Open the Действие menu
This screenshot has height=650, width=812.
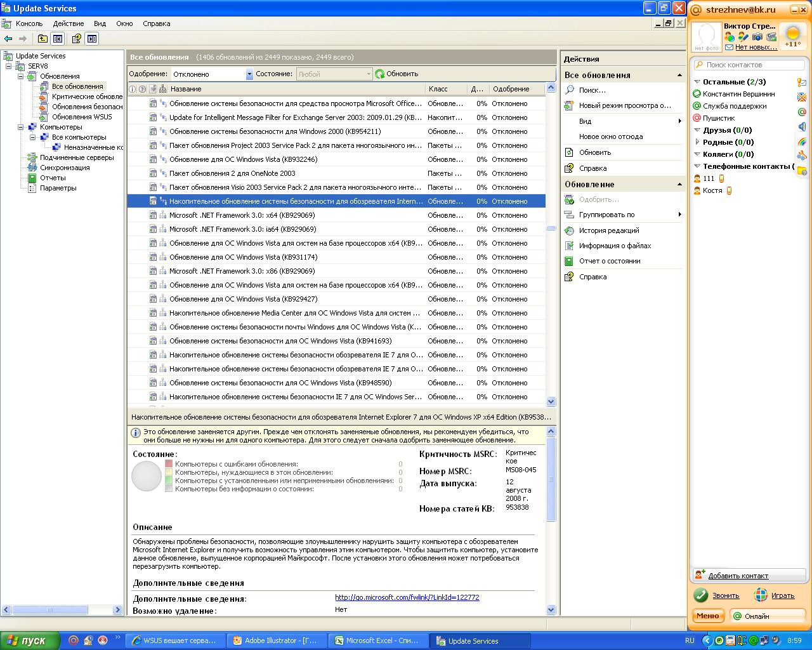(69, 23)
